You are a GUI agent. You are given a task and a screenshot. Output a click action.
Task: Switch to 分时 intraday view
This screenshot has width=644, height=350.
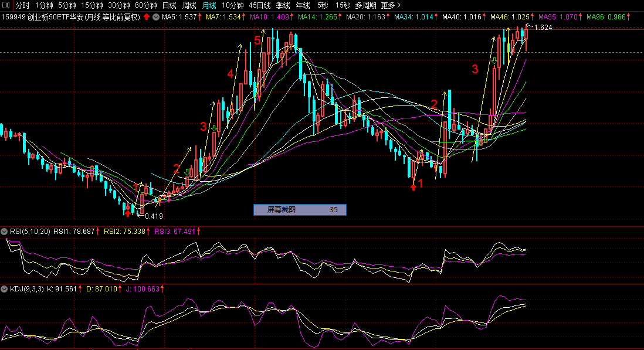coord(23,5)
